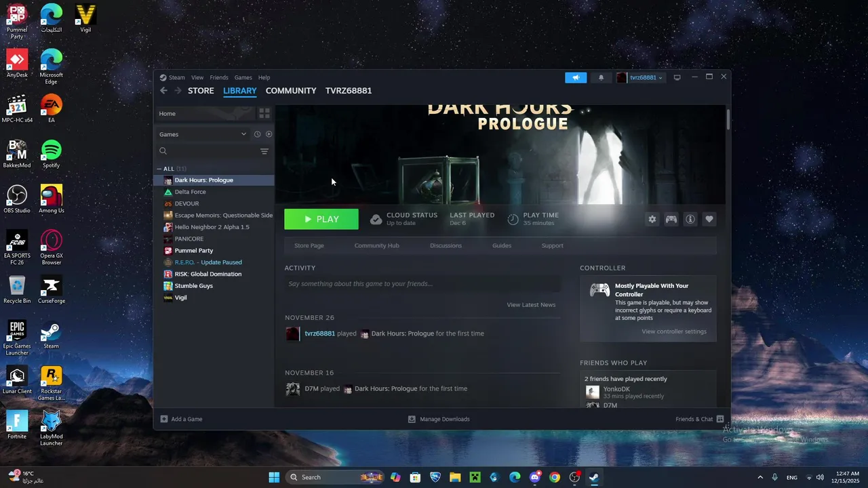Open the Discussions link

pos(446,245)
